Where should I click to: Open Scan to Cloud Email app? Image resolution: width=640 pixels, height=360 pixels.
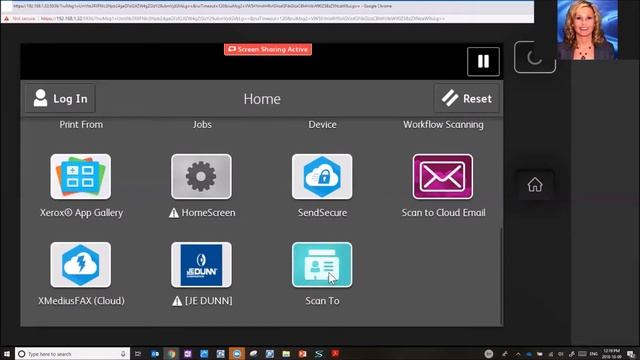[x=443, y=177]
